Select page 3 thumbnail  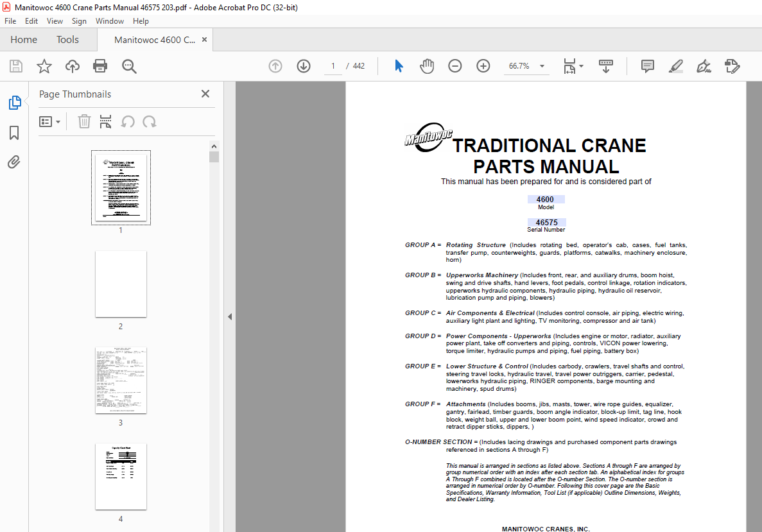(121, 381)
